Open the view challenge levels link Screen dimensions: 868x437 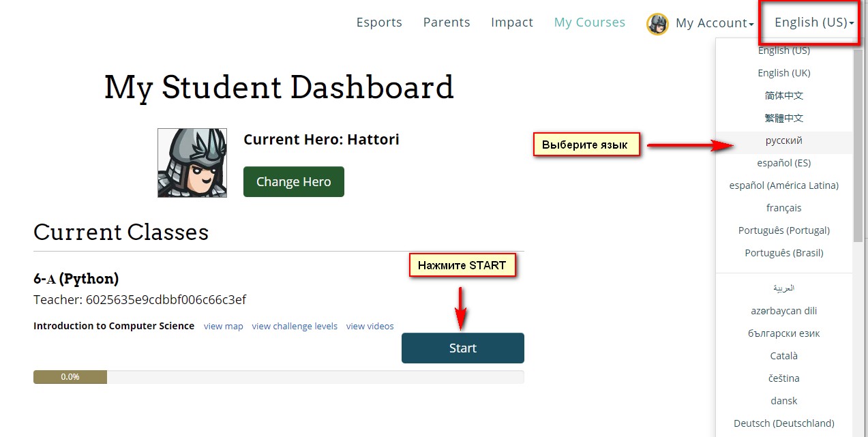pos(295,327)
